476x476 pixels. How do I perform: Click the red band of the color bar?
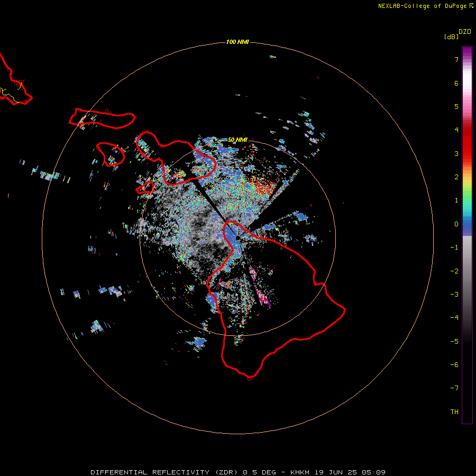(467, 143)
